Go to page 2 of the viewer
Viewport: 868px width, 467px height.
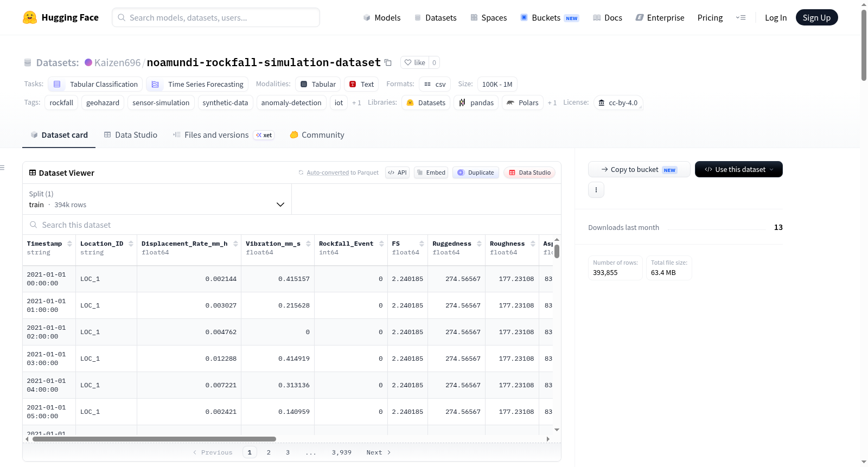[269, 452]
